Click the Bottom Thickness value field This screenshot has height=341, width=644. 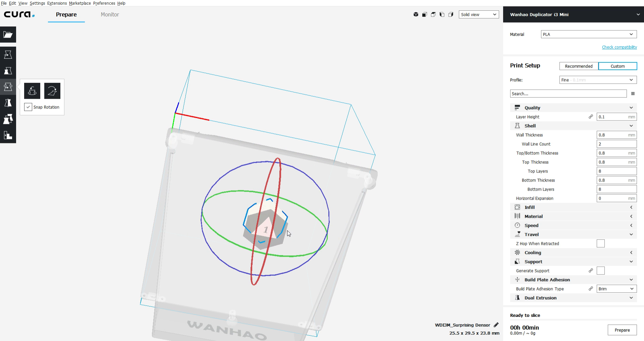point(616,180)
